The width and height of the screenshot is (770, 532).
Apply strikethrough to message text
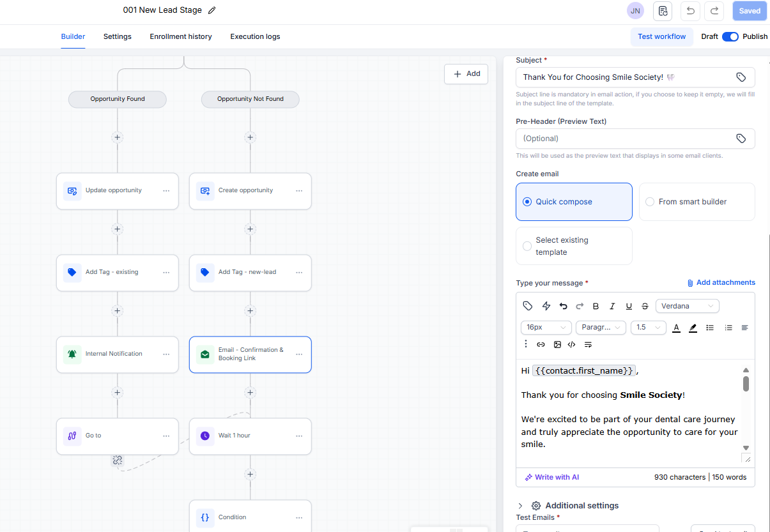(645, 306)
